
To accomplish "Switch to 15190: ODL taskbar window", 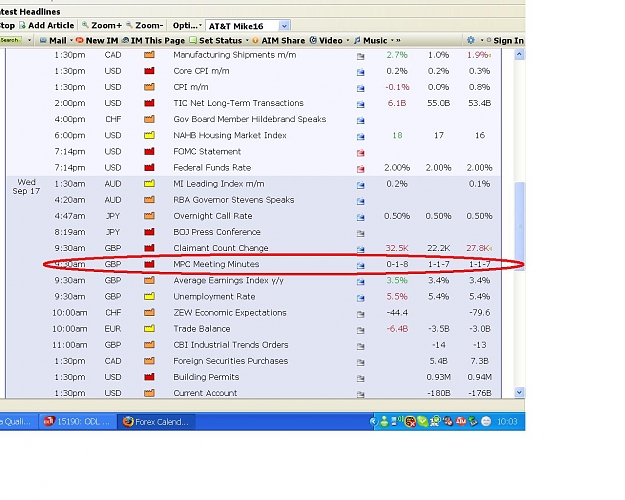I will point(77,422).
